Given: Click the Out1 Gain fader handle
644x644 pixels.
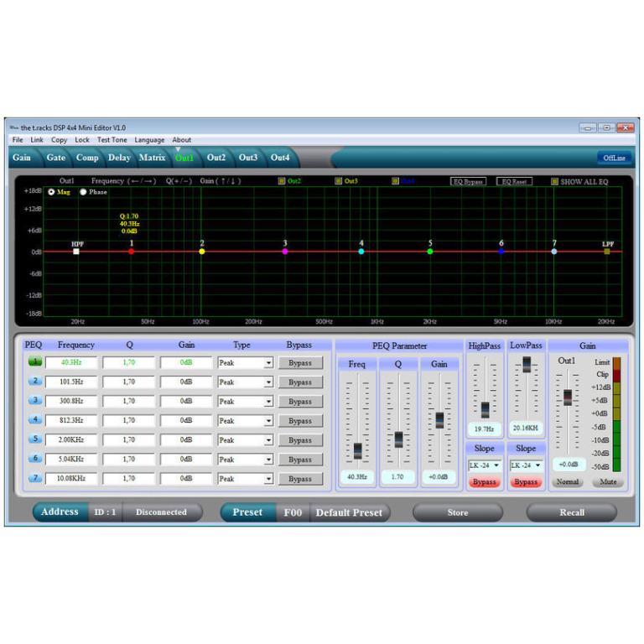Looking at the screenshot, I should pyautogui.click(x=568, y=397).
